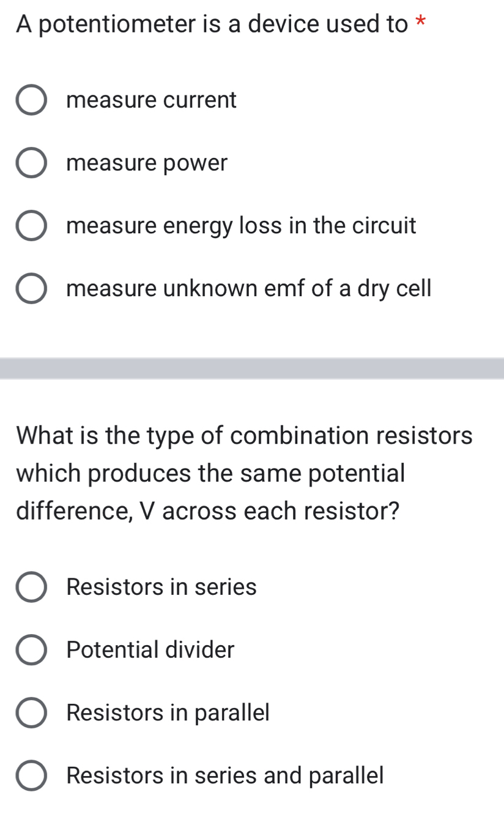Click the 'measure power' answer label
Screen dimensions: 504x814
(147, 163)
